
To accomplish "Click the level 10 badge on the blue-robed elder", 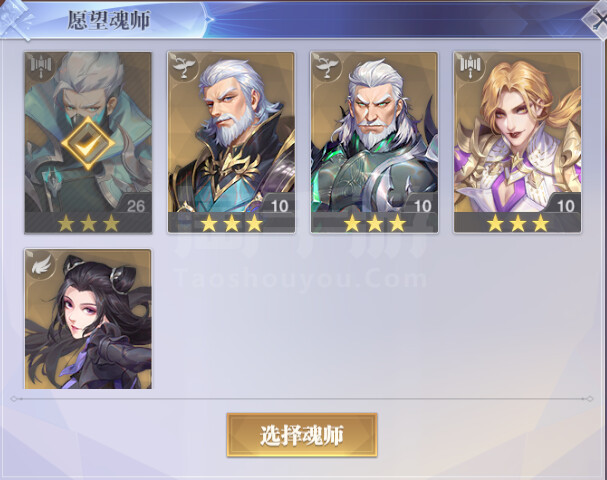I will (x=279, y=205).
